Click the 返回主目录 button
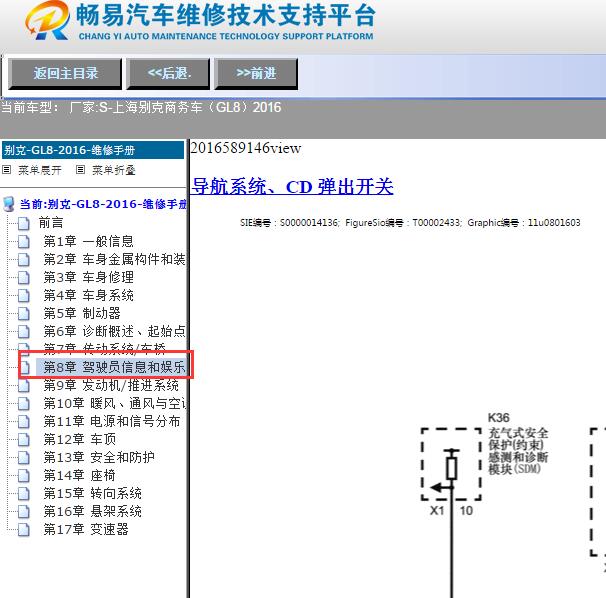Viewport: 606px width, 598px height. (x=65, y=73)
